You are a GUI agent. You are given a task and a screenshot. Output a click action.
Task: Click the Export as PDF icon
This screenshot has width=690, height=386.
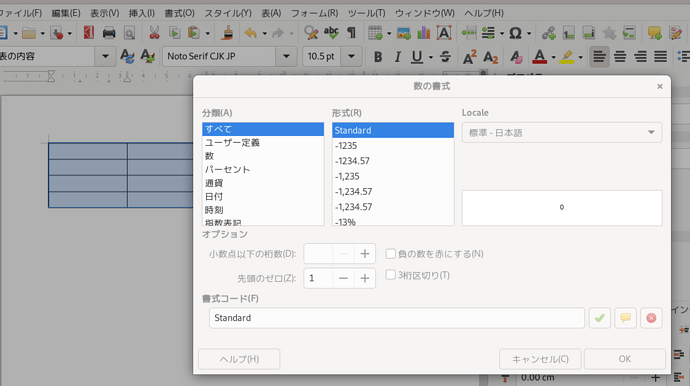[89, 33]
